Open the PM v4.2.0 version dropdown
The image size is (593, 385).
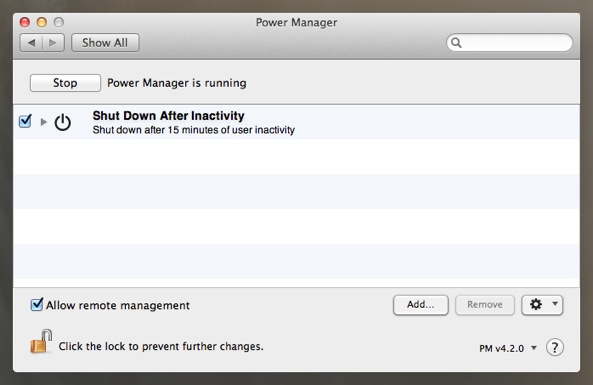[x=508, y=348]
